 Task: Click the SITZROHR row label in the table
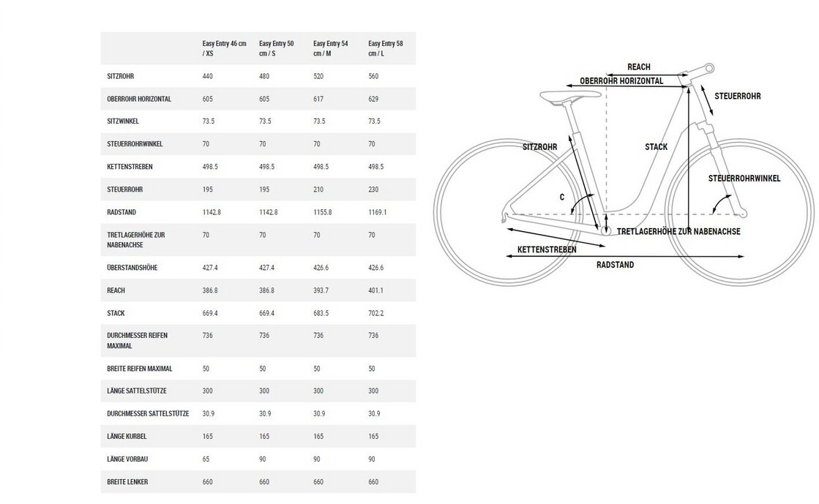tap(122, 76)
